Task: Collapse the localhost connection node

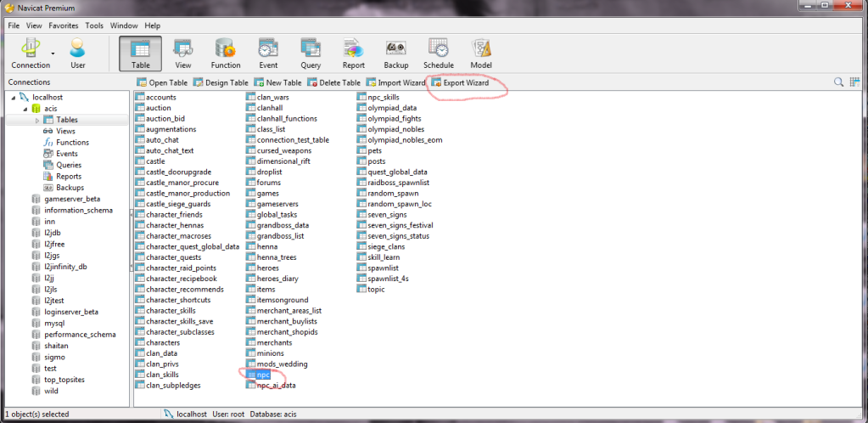Action: click(13, 98)
